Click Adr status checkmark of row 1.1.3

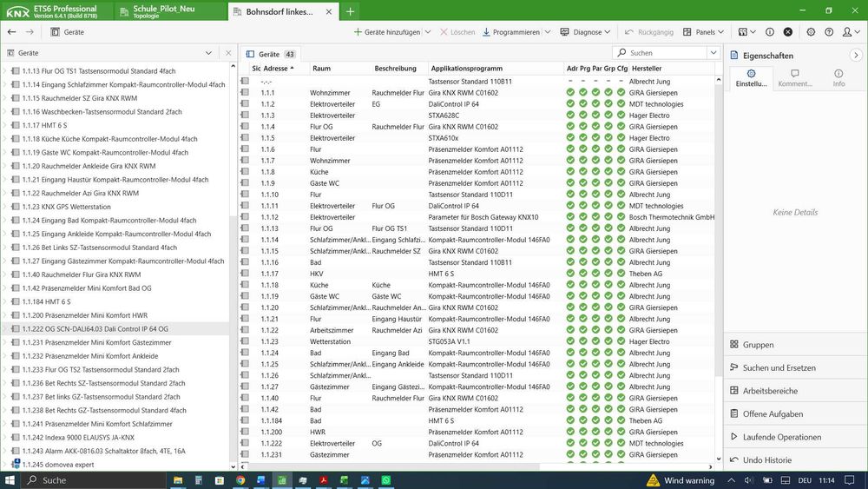click(x=570, y=116)
